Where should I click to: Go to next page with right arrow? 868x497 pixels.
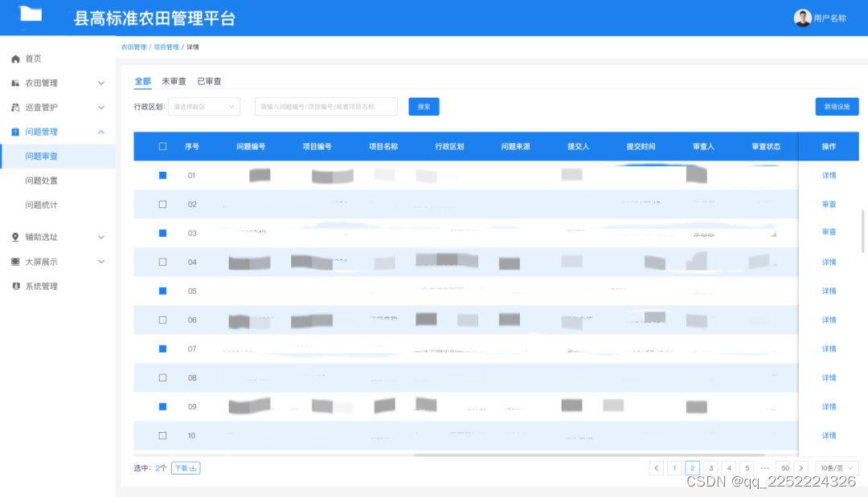click(x=800, y=468)
